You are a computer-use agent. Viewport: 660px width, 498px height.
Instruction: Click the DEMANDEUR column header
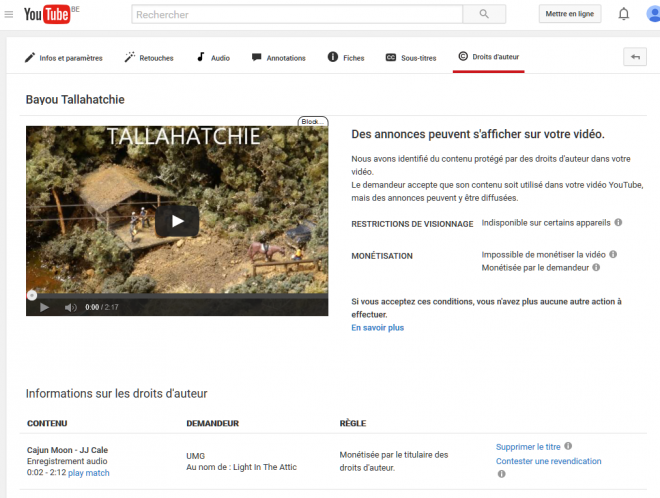(x=213, y=423)
